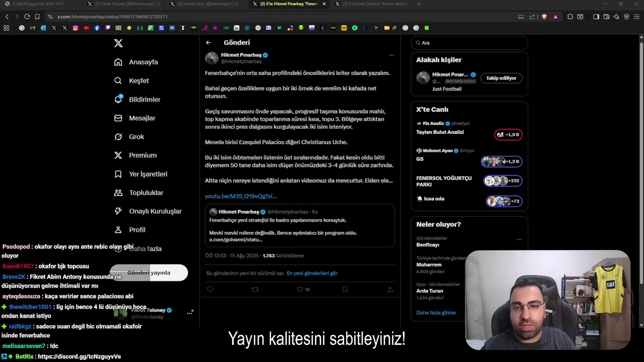The image size is (644, 362).
Task: Click the Ara search field
Action: coord(469,43)
